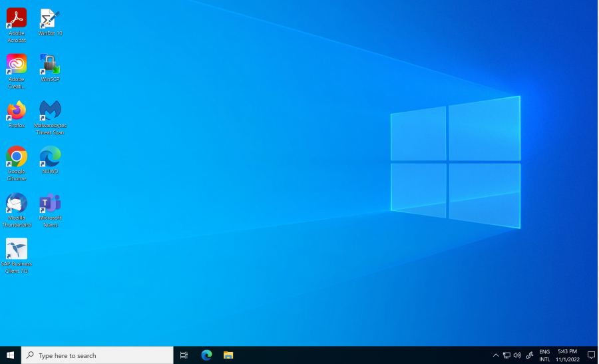The image size is (599, 364).
Task: Select the Google Chrome desktop icon
Action: (x=17, y=157)
